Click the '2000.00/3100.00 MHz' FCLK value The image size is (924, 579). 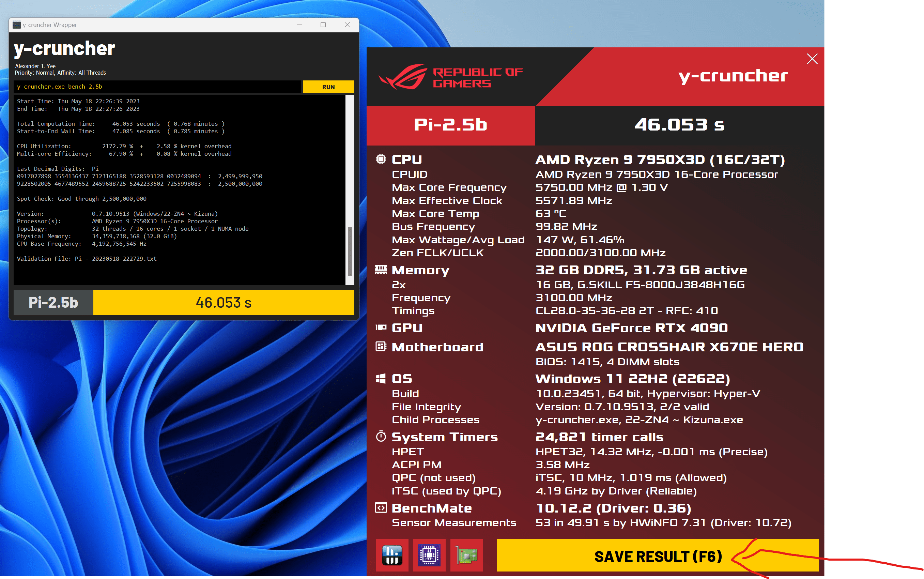(x=601, y=253)
